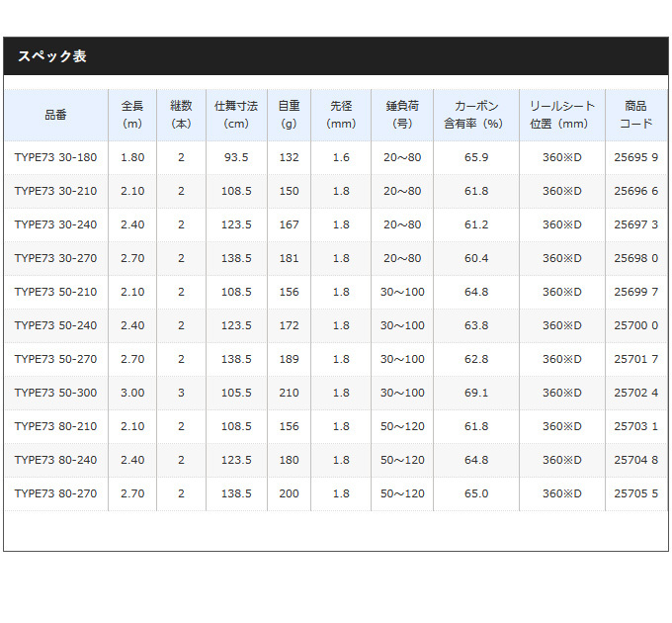Click the 全長 (m) column header
Screen dimensions: 672x623
(x=132, y=115)
